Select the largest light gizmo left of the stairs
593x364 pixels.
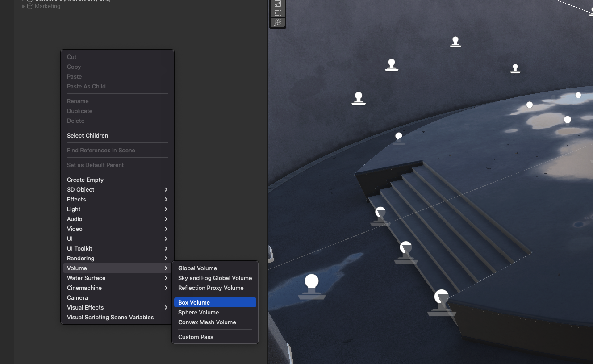pyautogui.click(x=312, y=287)
